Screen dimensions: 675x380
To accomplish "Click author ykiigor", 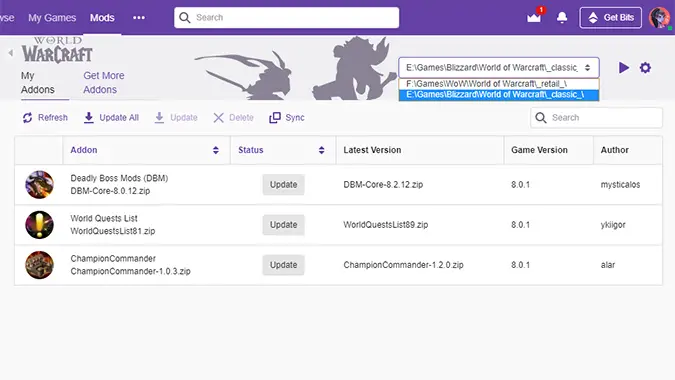I will [613, 225].
